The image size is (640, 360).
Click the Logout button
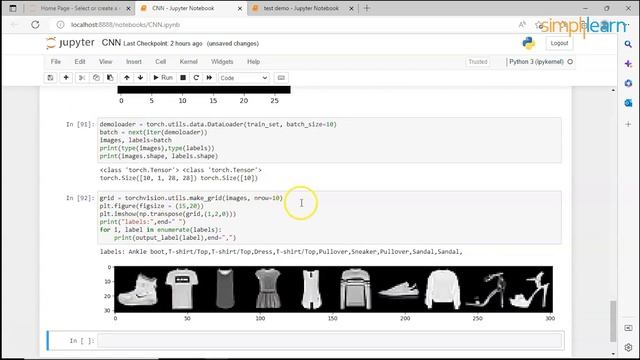pyautogui.click(x=559, y=43)
